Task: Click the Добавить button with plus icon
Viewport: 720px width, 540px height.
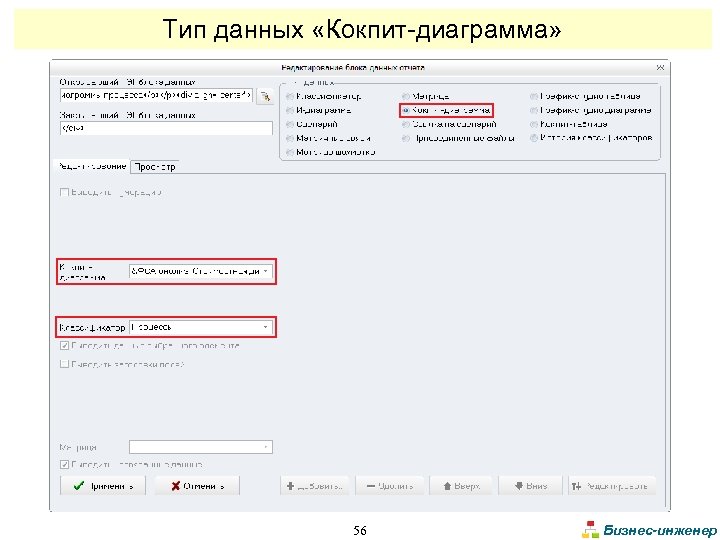Action: point(314,486)
